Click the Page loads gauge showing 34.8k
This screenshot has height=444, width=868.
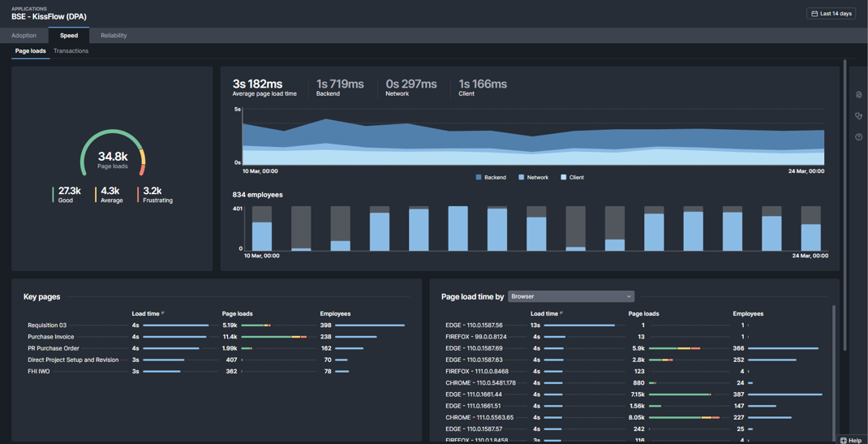113,156
